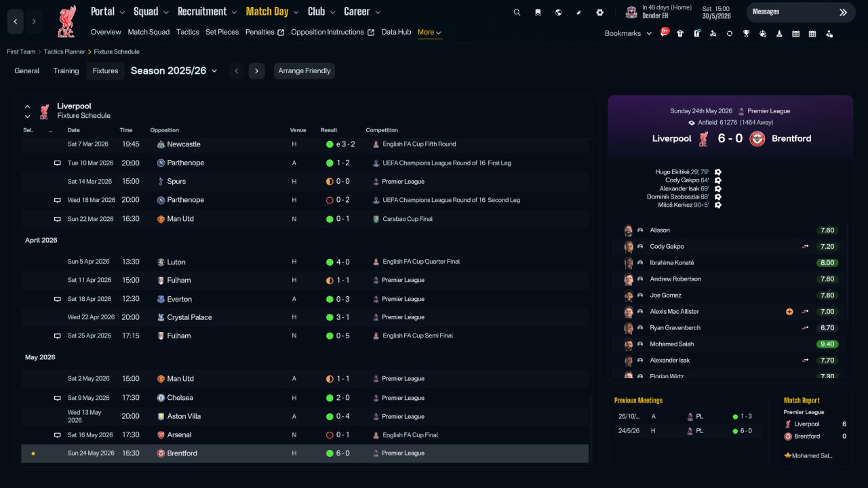
Task: Open the Data Hub menu item
Action: (x=396, y=32)
